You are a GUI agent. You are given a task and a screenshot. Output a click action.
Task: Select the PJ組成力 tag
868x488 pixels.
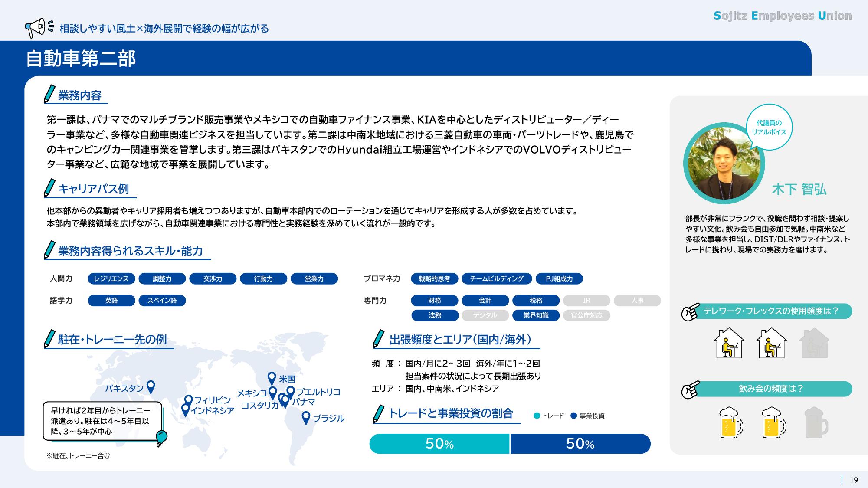pos(559,279)
